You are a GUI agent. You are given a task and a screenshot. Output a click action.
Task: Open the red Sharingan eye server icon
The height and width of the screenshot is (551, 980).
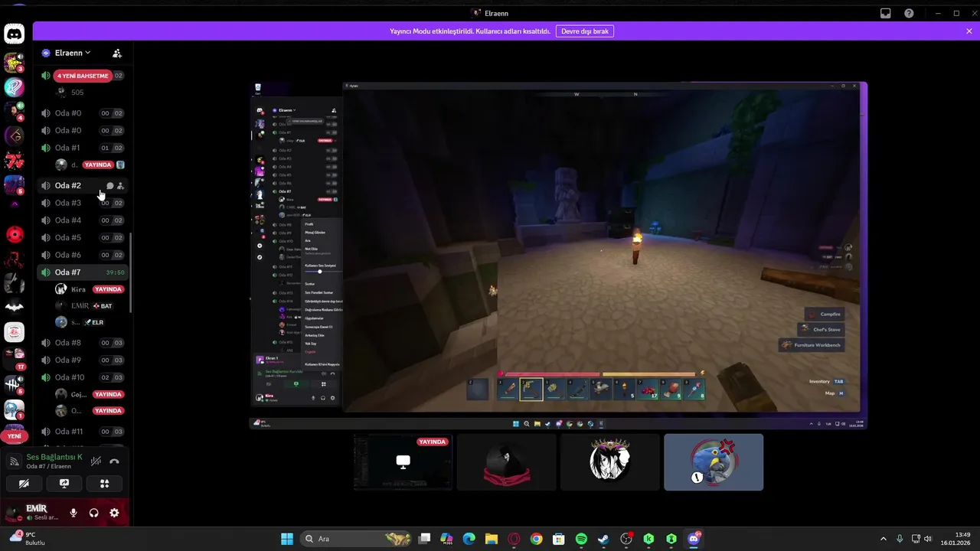[14, 234]
